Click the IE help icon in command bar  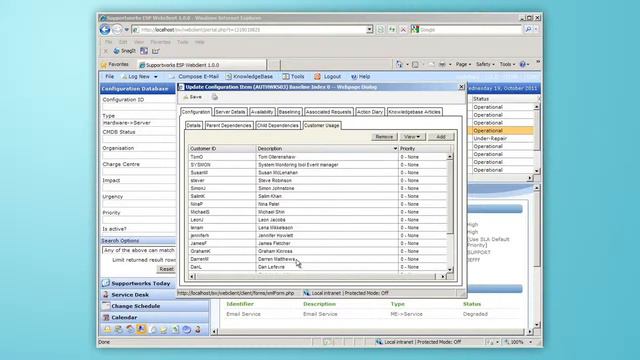coord(522,64)
